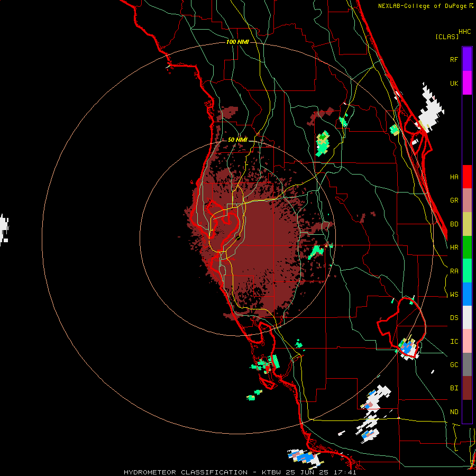The height and width of the screenshot is (476, 476).
Task: Click the 'RA' legend label
Action: pyautogui.click(x=454, y=271)
